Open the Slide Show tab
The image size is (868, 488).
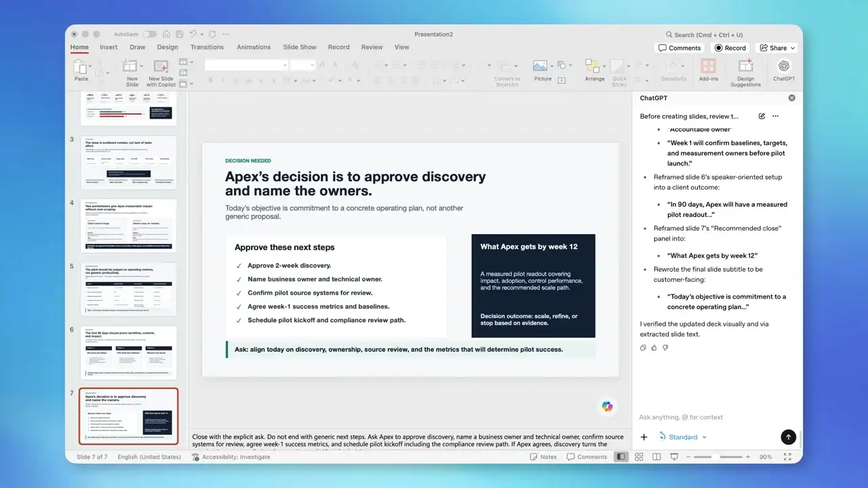tap(300, 47)
